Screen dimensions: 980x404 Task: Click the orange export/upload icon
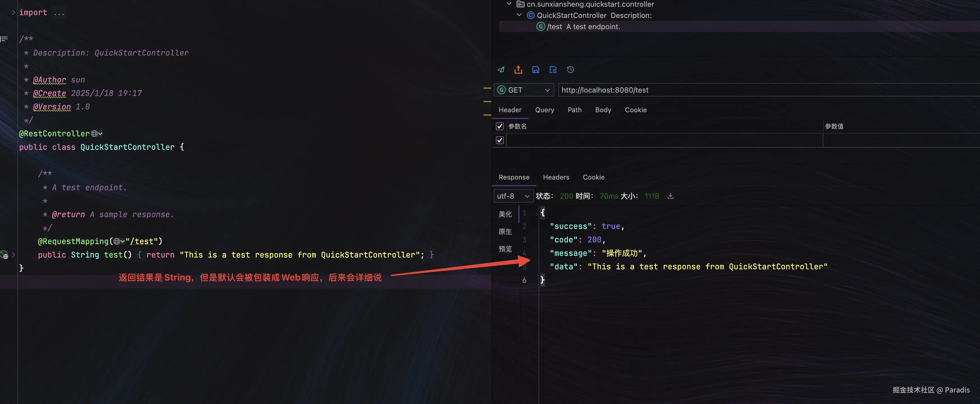518,70
